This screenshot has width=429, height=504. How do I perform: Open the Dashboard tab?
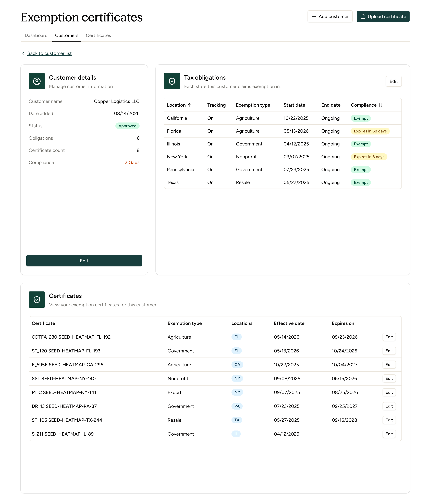36,35
